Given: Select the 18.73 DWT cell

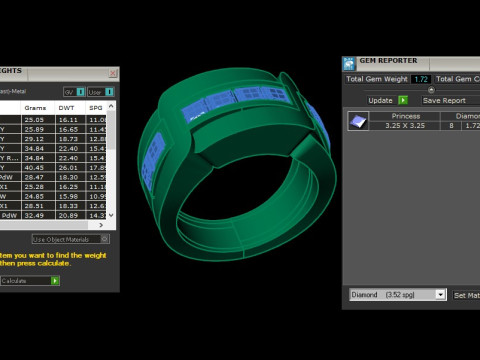Looking at the screenshot, I should tap(70, 139).
